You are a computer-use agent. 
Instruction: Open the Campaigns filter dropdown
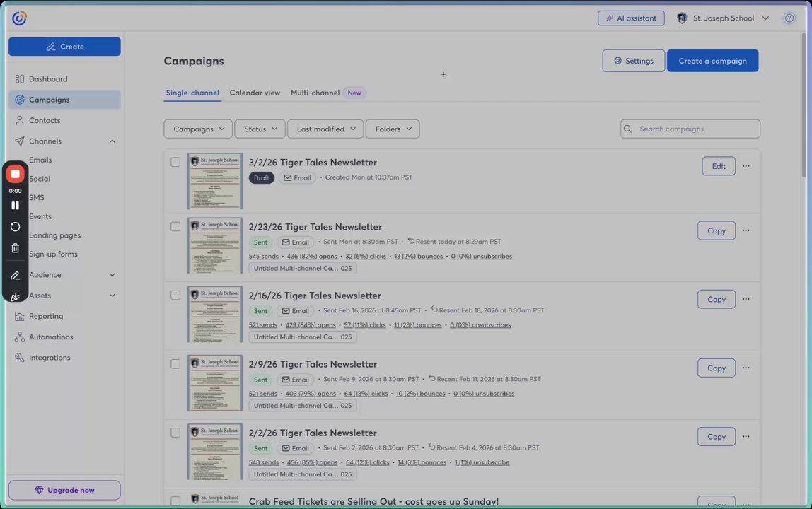pos(198,129)
